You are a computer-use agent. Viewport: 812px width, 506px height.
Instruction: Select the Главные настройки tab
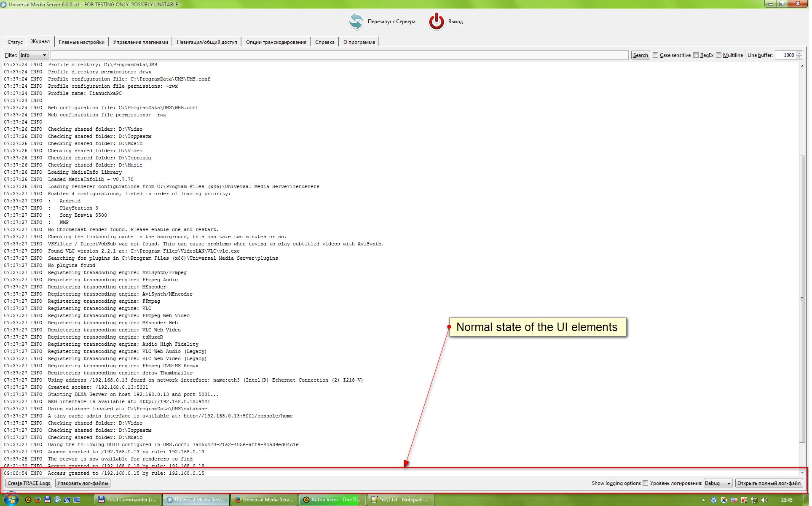(82, 42)
